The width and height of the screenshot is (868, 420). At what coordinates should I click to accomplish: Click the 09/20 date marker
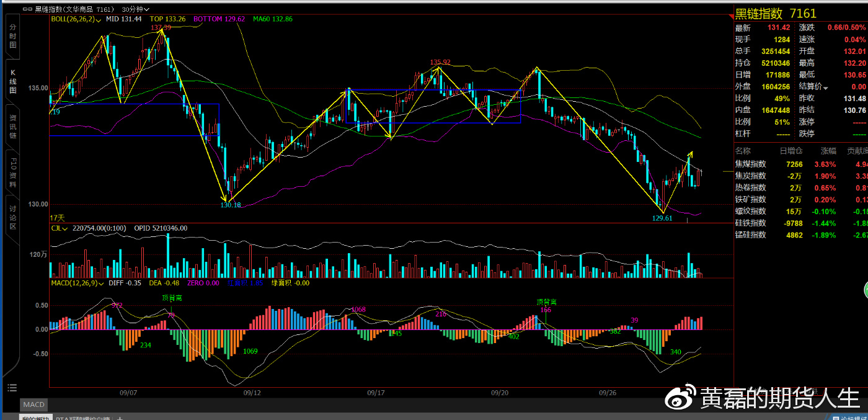500,393
